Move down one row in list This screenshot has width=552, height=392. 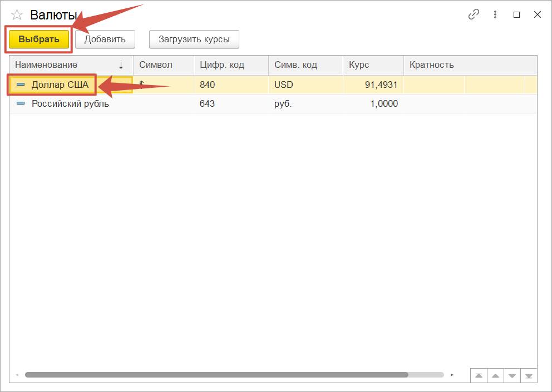(511, 375)
